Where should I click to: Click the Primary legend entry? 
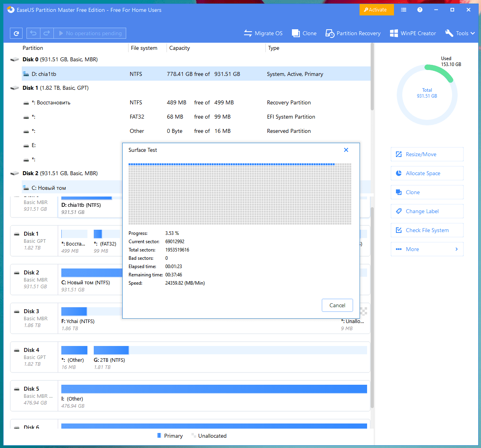click(170, 436)
